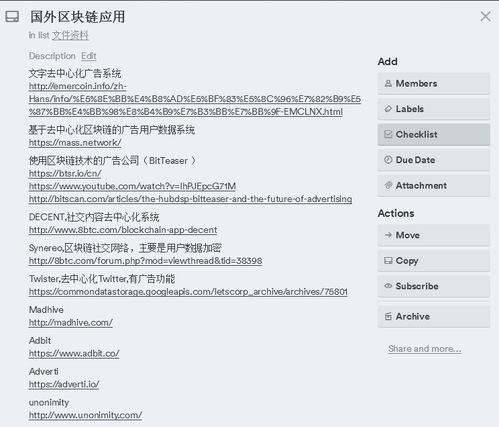This screenshot has height=427, width=499.
Task: Set a Due Date using the clock icon
Action: point(388,160)
